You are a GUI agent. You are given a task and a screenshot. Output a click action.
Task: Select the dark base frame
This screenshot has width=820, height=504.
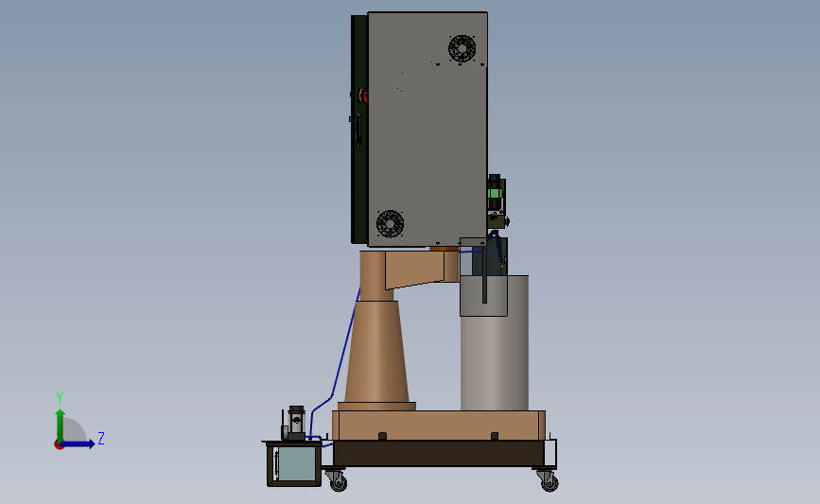[x=439, y=453]
